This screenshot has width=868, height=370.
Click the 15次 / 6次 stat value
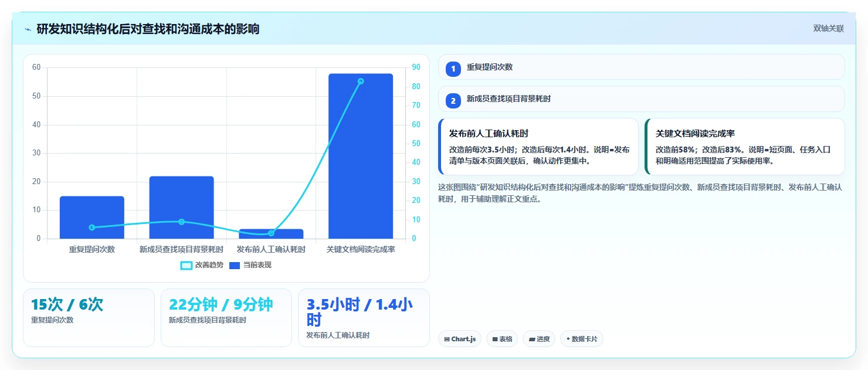(67, 305)
